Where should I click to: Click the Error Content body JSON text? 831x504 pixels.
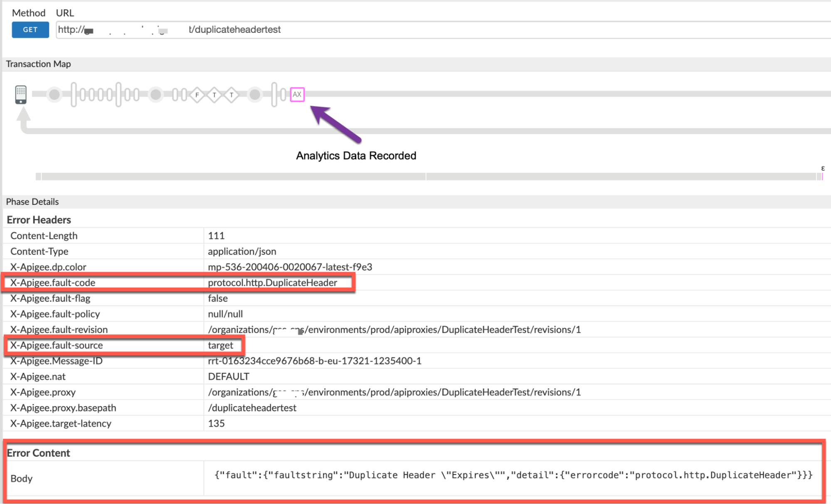coord(513,475)
